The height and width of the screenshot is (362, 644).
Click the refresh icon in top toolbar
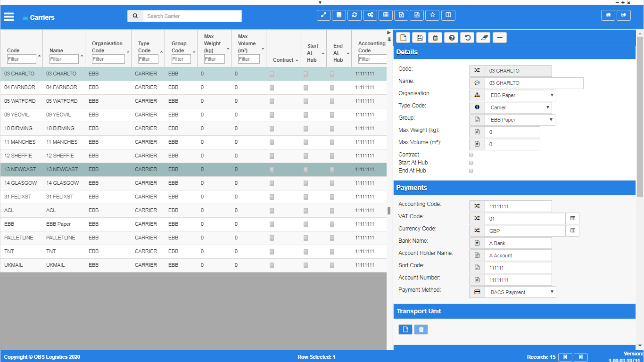click(x=354, y=15)
